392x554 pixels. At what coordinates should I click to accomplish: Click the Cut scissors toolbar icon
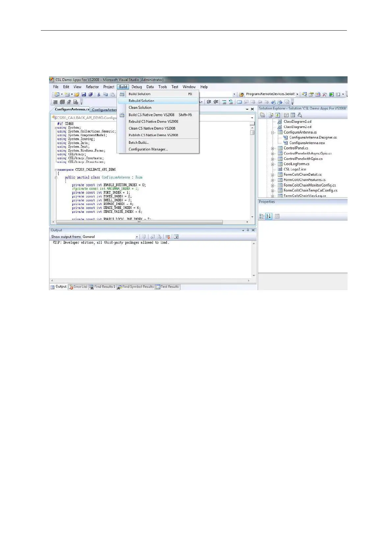pyautogui.click(x=99, y=94)
